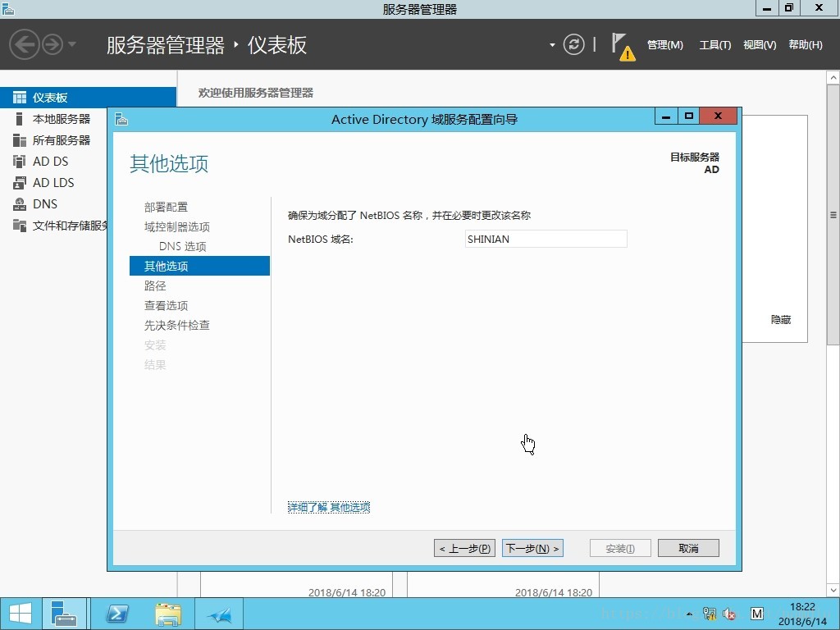This screenshot has width=840, height=630.
Task: Click the 本地服务器 icon
Action: click(x=20, y=119)
